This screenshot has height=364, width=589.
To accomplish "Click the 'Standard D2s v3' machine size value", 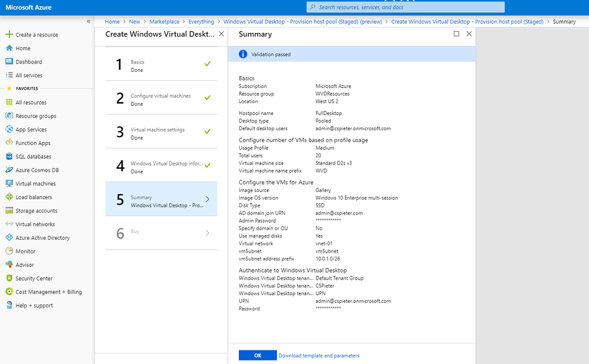I will (x=334, y=163).
